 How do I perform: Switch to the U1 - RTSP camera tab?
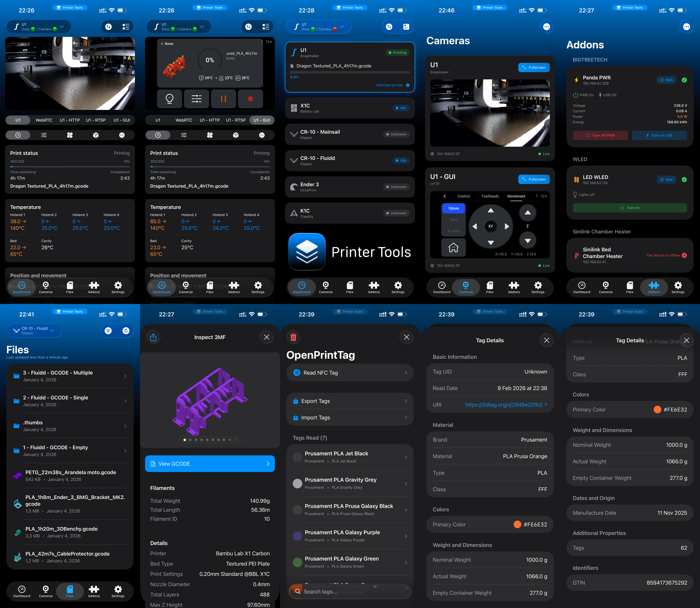coord(96,120)
